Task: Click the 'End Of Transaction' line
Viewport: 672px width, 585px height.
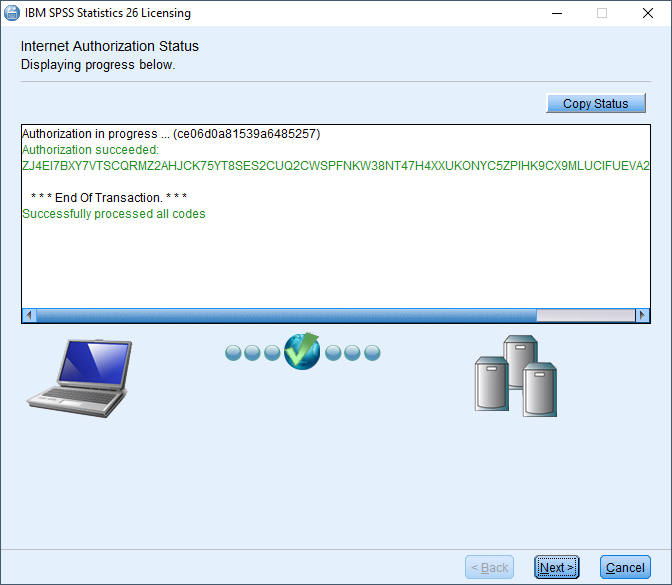Action: click(109, 198)
